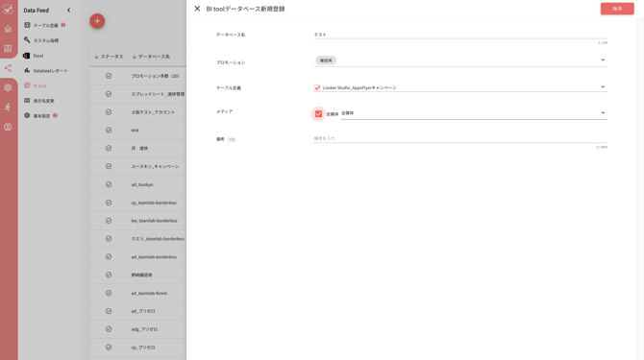Screen dimensions: 644x360
Task: Click the red plus add button
Action: pos(97,21)
